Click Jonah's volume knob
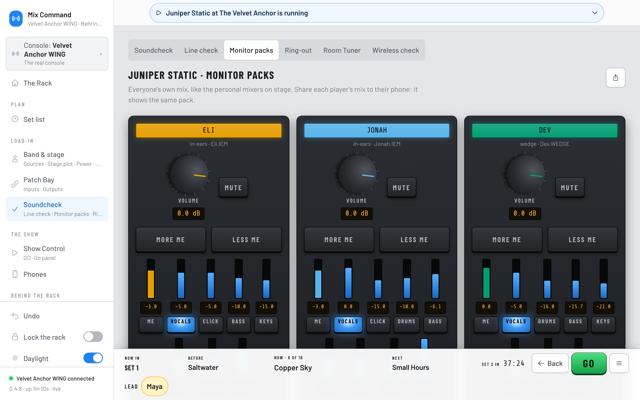The image size is (640, 400). [x=357, y=174]
